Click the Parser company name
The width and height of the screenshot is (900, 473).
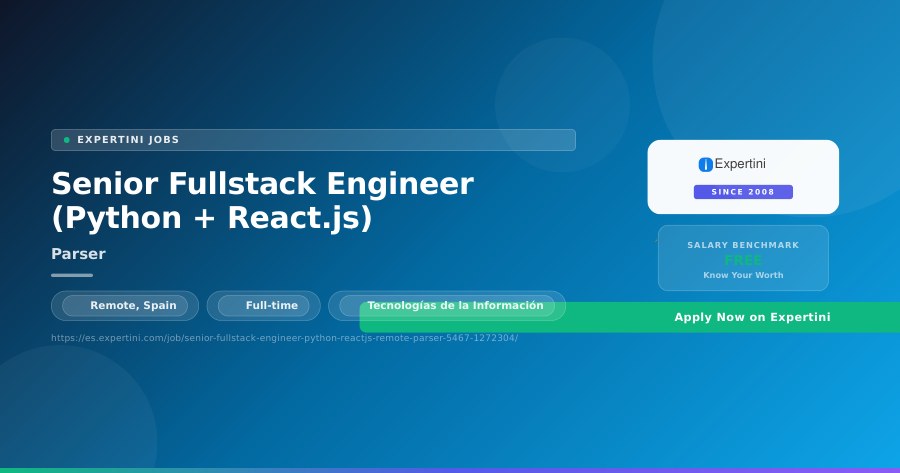pyautogui.click(x=79, y=254)
